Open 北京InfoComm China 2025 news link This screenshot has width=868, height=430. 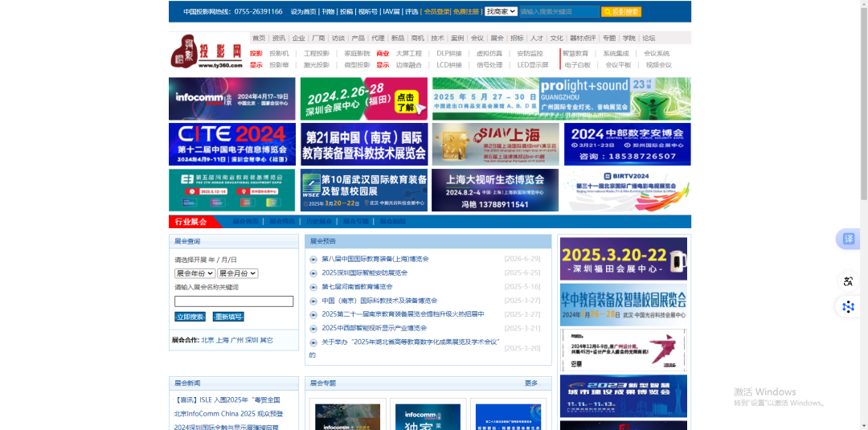(228, 414)
